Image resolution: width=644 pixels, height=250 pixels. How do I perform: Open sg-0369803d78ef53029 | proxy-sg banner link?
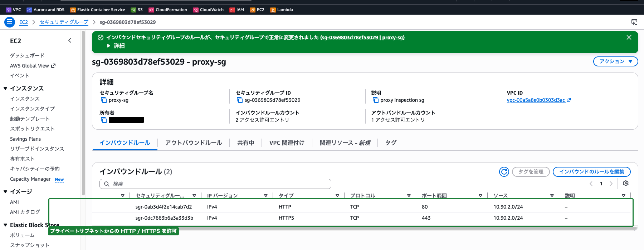click(x=362, y=37)
